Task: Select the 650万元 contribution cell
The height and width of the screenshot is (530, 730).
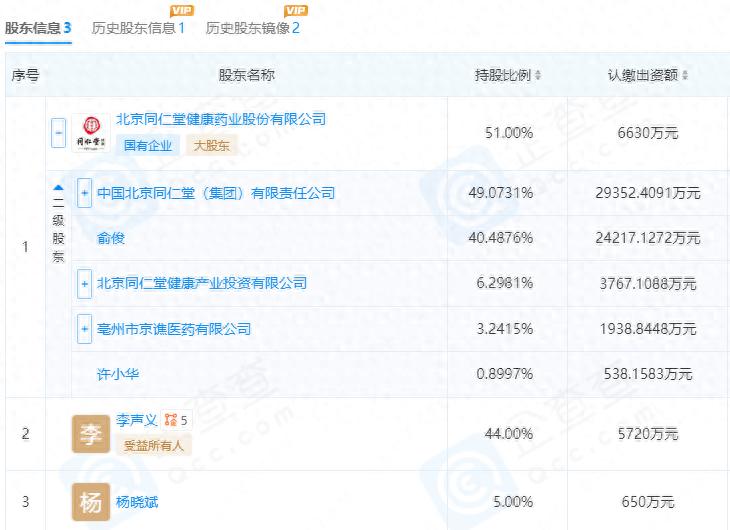Action: pyautogui.click(x=648, y=502)
